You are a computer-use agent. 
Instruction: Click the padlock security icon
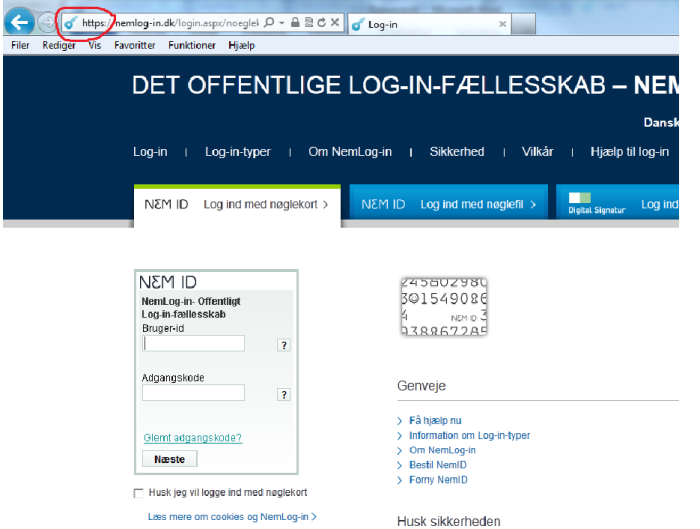click(x=295, y=22)
